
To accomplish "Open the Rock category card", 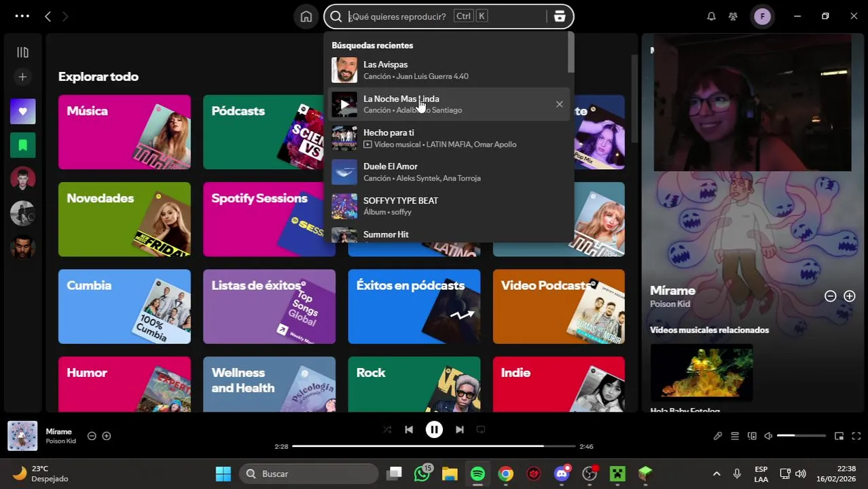I will (x=414, y=384).
